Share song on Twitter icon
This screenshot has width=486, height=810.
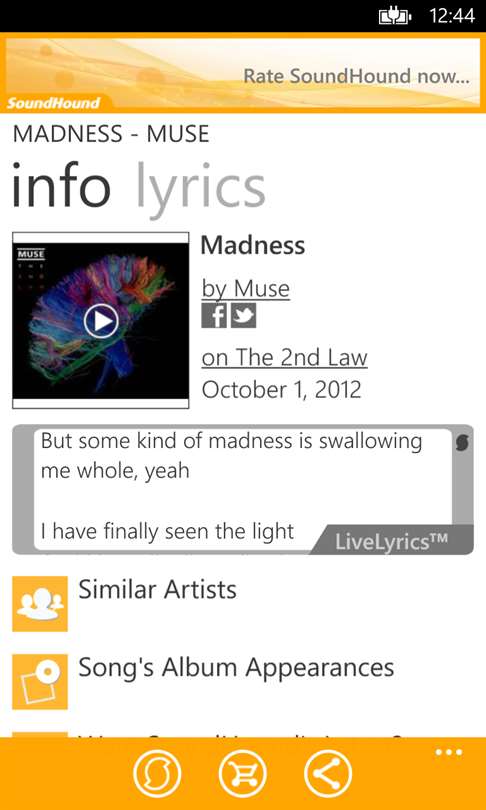tap(243, 316)
